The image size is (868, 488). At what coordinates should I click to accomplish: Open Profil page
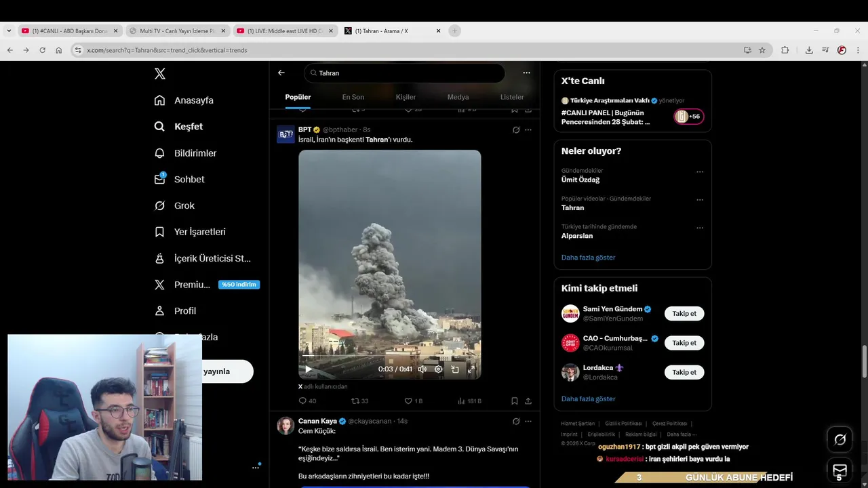point(175,311)
